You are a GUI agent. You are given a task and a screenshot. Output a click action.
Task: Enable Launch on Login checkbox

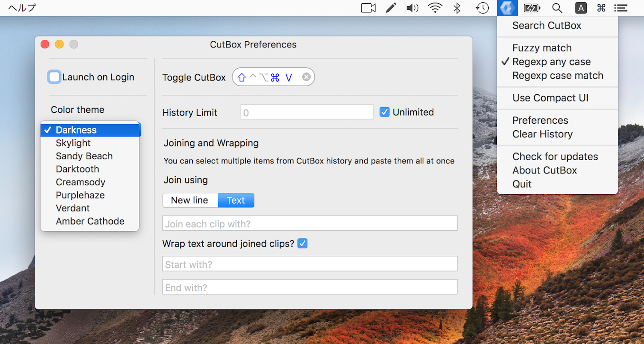click(54, 77)
